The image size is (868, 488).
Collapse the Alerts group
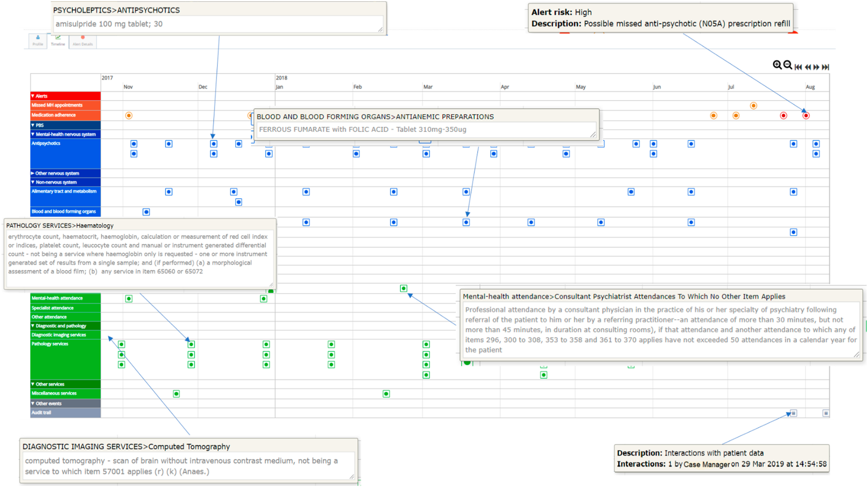pyautogui.click(x=33, y=96)
